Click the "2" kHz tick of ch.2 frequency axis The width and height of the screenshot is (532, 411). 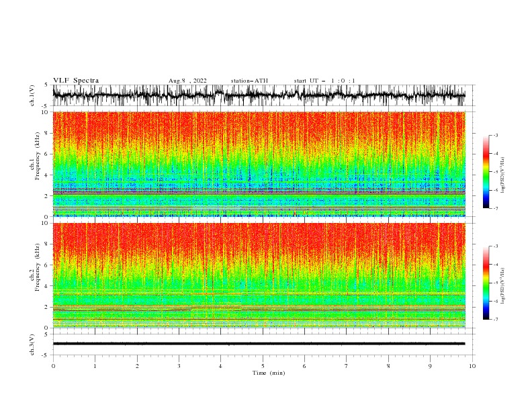[46, 307]
